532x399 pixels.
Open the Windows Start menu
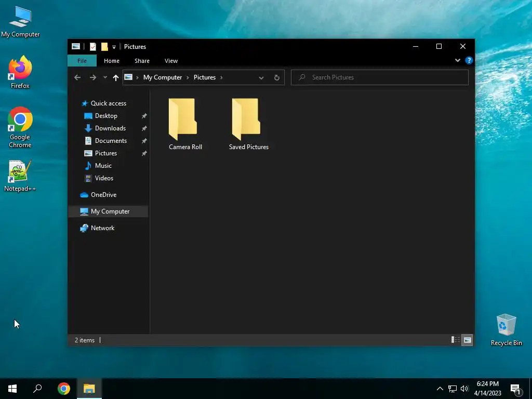12,389
